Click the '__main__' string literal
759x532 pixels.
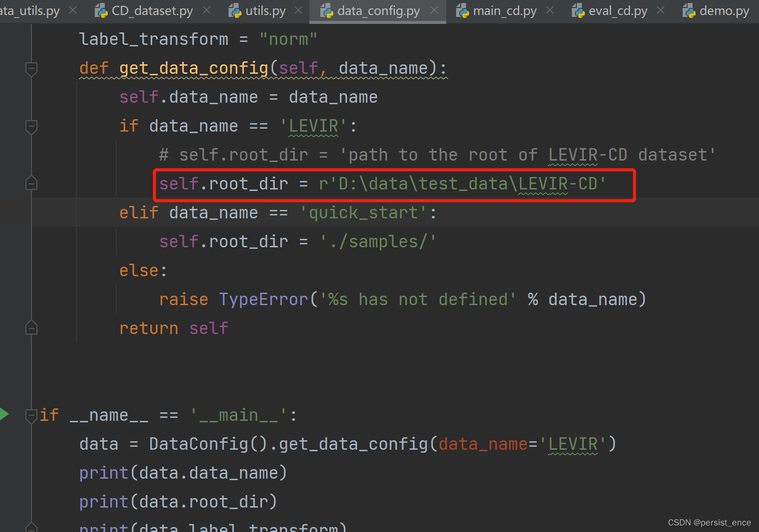[239, 415]
